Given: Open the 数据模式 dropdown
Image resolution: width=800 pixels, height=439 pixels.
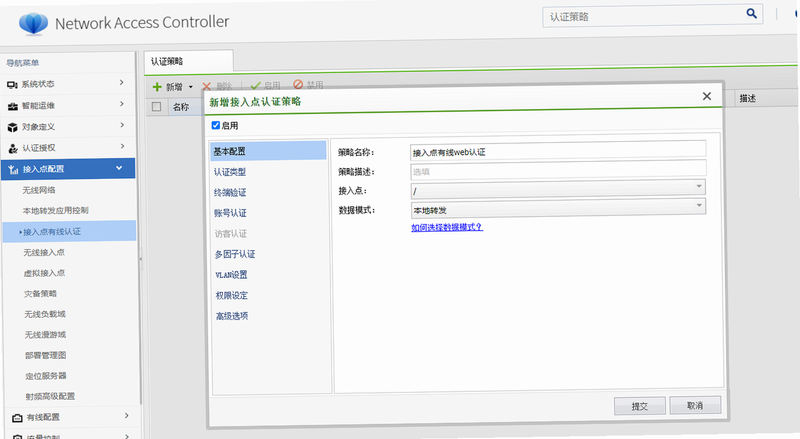Looking at the screenshot, I should click(x=699, y=206).
